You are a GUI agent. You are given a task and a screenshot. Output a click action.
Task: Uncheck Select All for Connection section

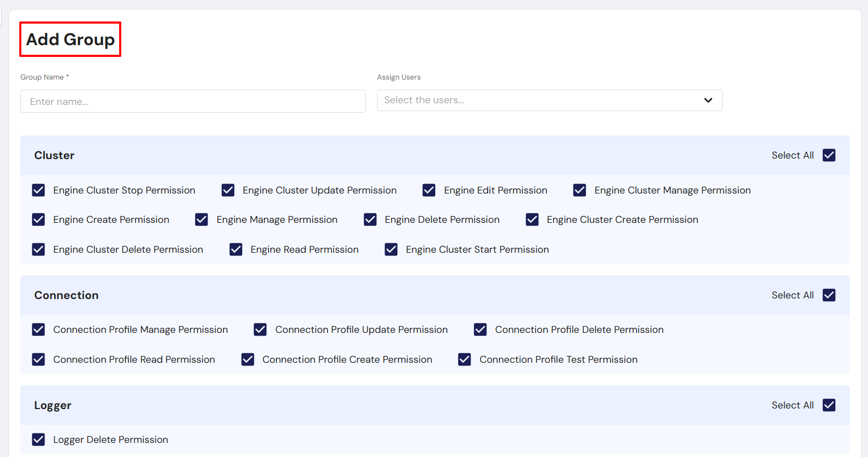[828, 295]
